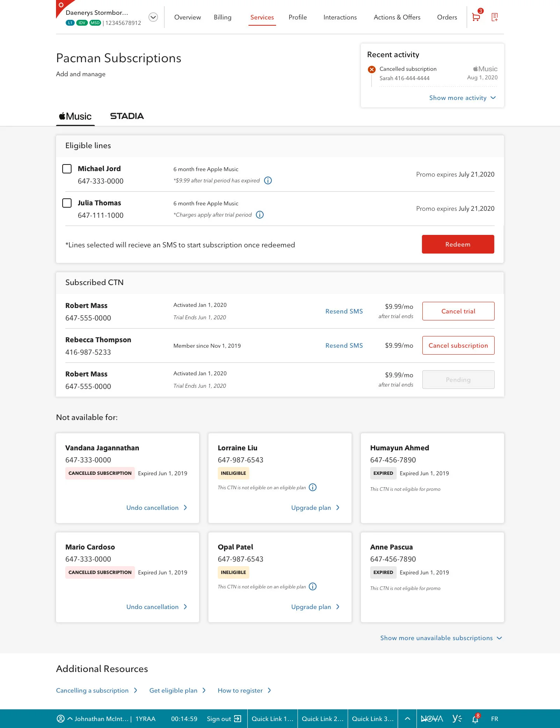View info icon on Opal Patel's card
Viewport: 560px width, 728px height.
(313, 586)
